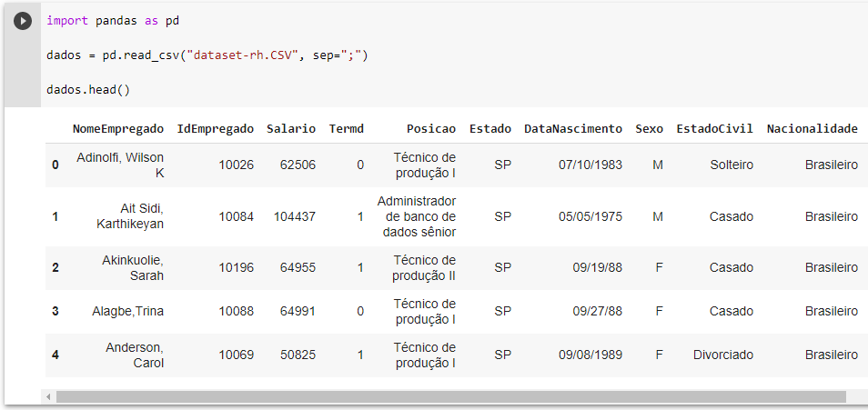This screenshot has width=868, height=410.
Task: Select the Posicao column header
Action: tap(431, 128)
